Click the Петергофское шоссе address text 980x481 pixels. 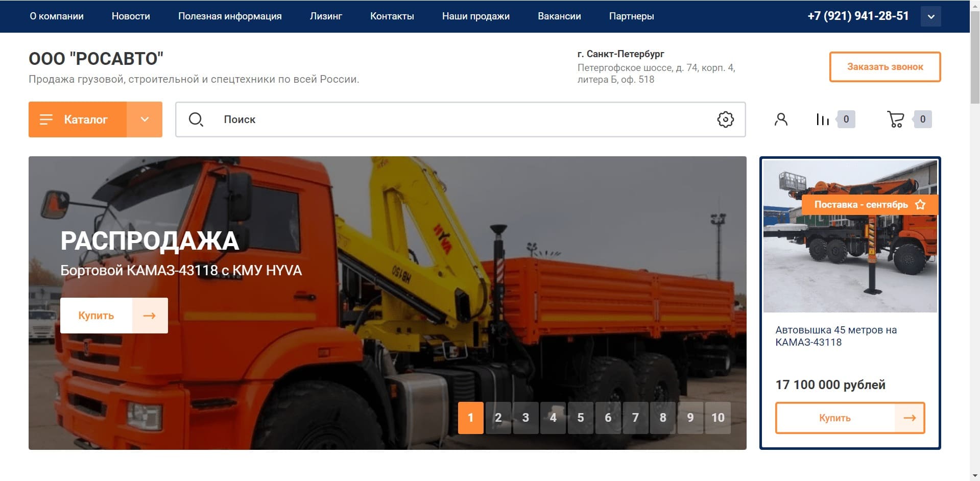pyautogui.click(x=656, y=74)
